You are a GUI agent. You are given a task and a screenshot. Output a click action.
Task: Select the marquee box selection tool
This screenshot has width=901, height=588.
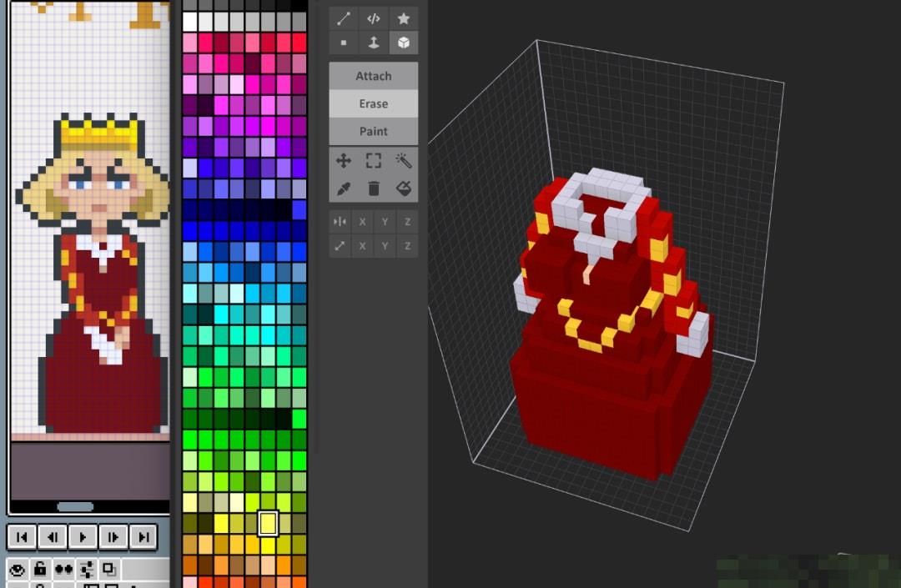[374, 161]
